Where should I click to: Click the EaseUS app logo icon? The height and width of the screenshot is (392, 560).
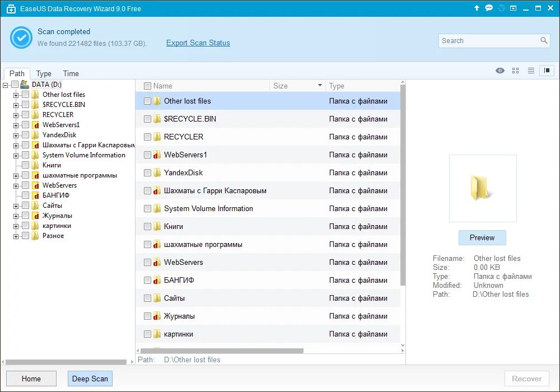pos(11,8)
